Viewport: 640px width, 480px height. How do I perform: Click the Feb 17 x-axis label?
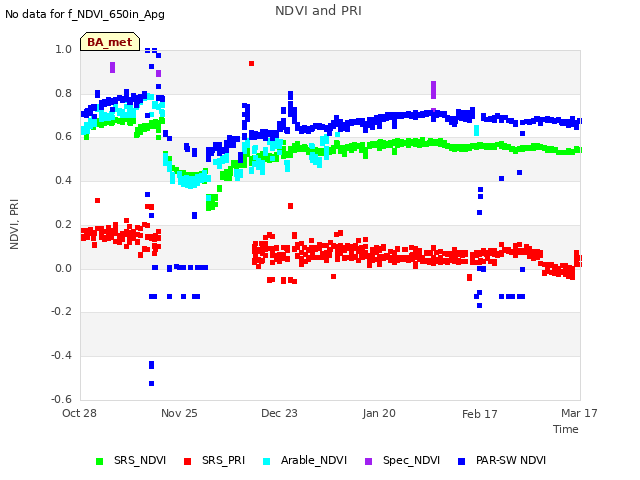pyautogui.click(x=480, y=414)
